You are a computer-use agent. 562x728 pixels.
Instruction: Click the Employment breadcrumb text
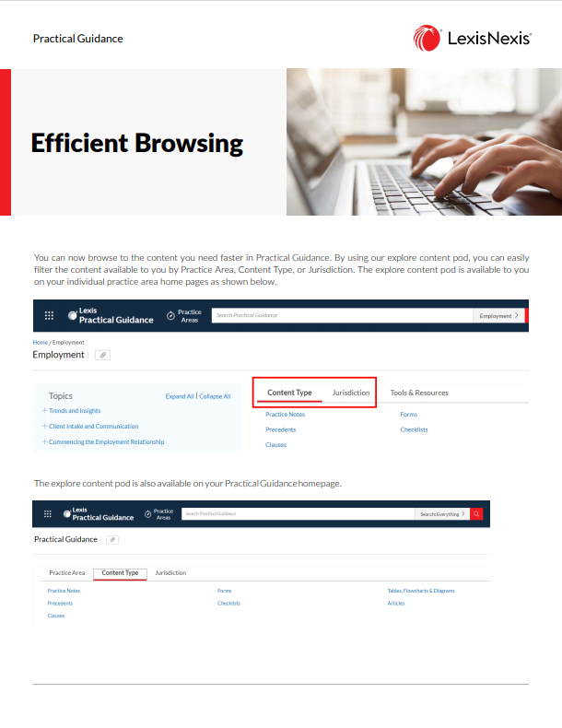tap(68, 342)
